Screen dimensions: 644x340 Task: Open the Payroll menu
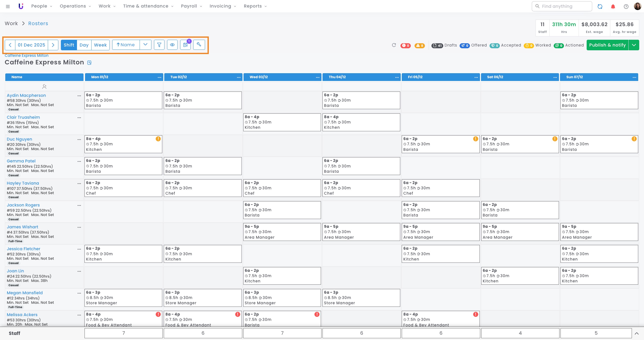tap(191, 6)
